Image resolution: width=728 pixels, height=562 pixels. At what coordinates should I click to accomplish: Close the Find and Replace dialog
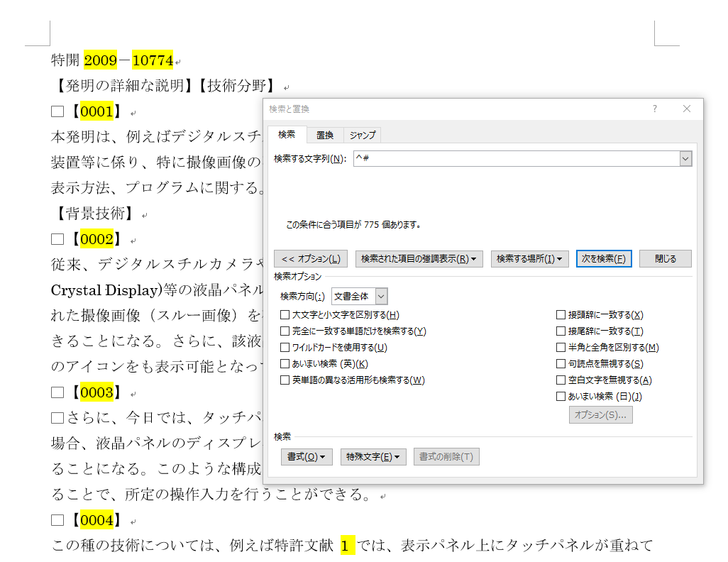coord(686,109)
